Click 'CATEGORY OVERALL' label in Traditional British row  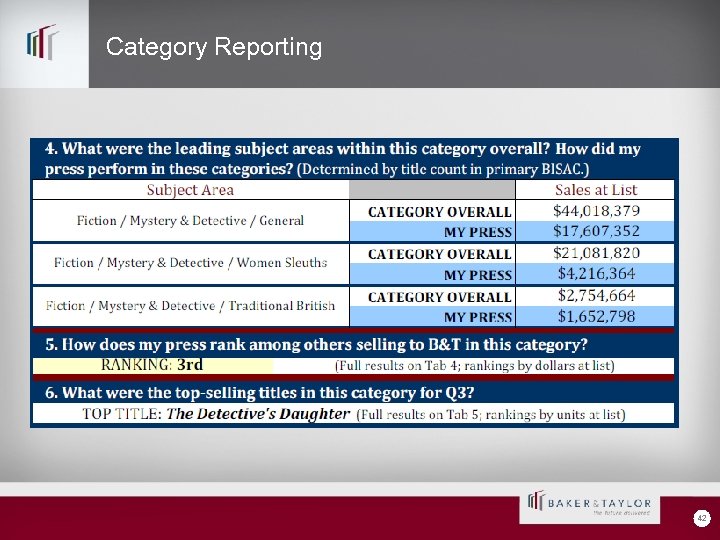pyautogui.click(x=439, y=297)
